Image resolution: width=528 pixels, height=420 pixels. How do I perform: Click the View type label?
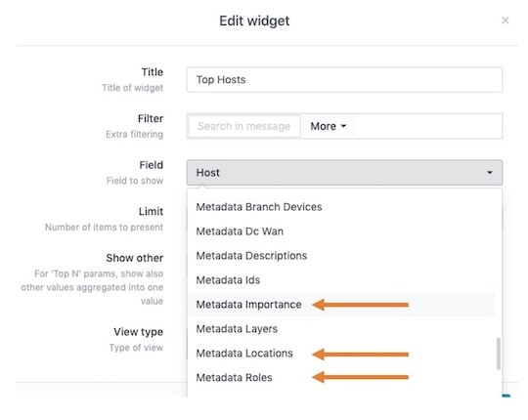pyautogui.click(x=139, y=332)
